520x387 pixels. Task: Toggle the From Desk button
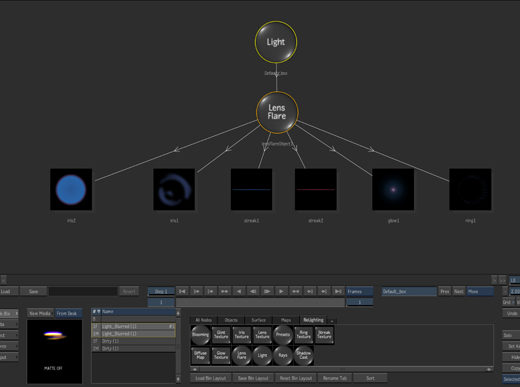(68, 313)
